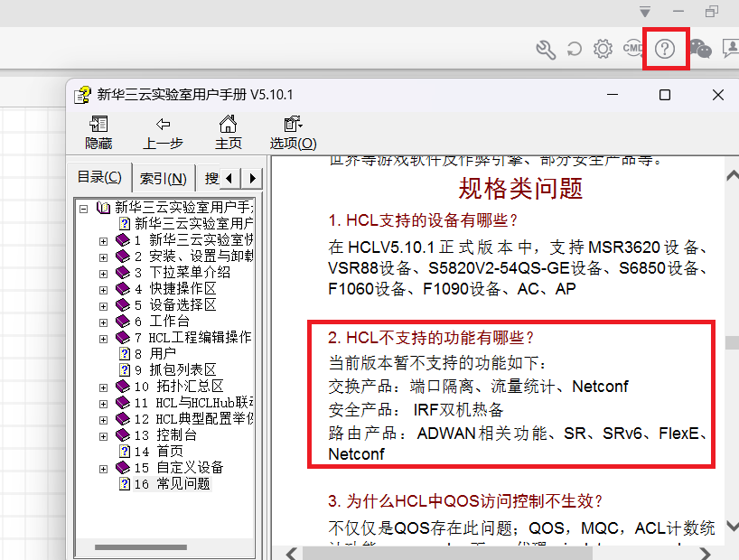Select tree item 14 首页
This screenshot has width=739, height=560.
[x=159, y=452]
